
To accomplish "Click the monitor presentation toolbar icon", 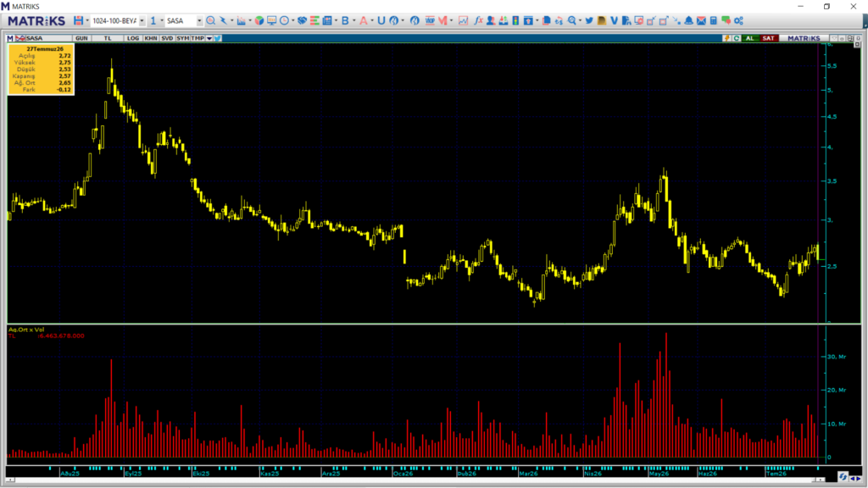I will pos(272,20).
